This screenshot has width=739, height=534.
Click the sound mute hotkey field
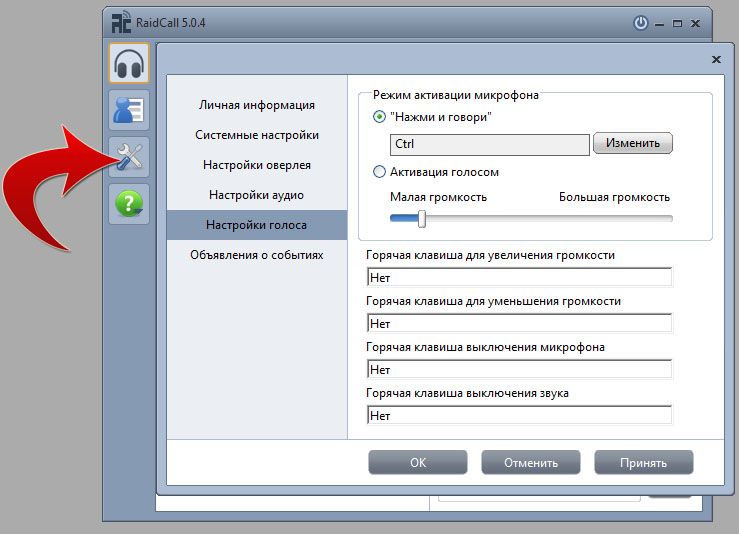519,415
